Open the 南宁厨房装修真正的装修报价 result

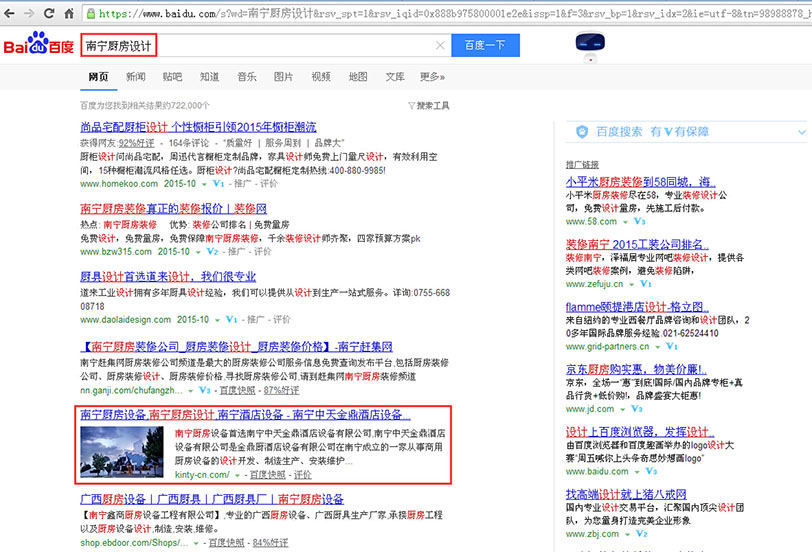click(x=173, y=209)
